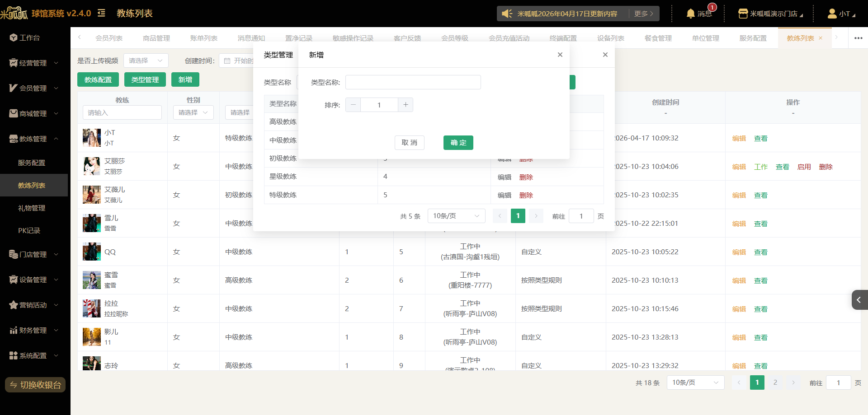Image resolution: width=868 pixels, height=415 pixels.
Task: Switch to 账单列表 tab
Action: point(204,38)
